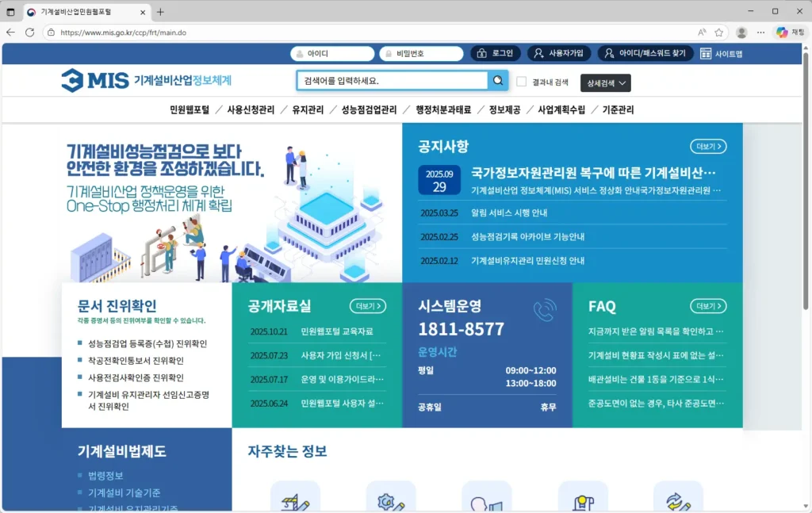This screenshot has width=812, height=513.
Task: Select the megaphone announcement icon
Action: [487, 501]
